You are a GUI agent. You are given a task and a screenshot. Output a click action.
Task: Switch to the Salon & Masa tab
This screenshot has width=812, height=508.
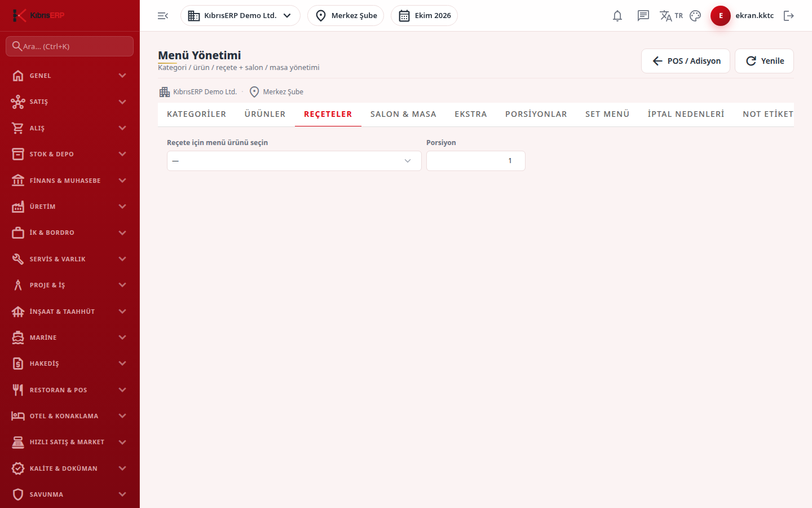pos(403,114)
